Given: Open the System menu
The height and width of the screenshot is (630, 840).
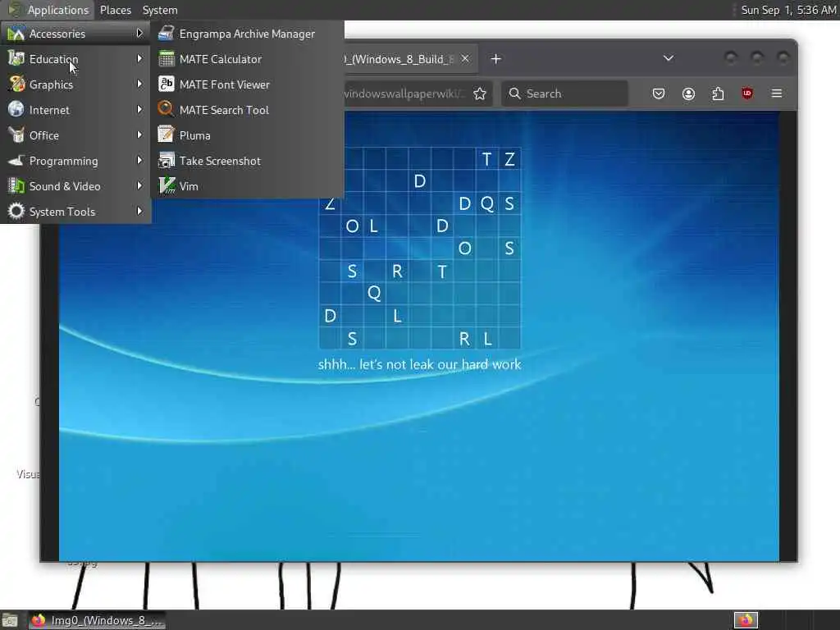Looking at the screenshot, I should 160,10.
